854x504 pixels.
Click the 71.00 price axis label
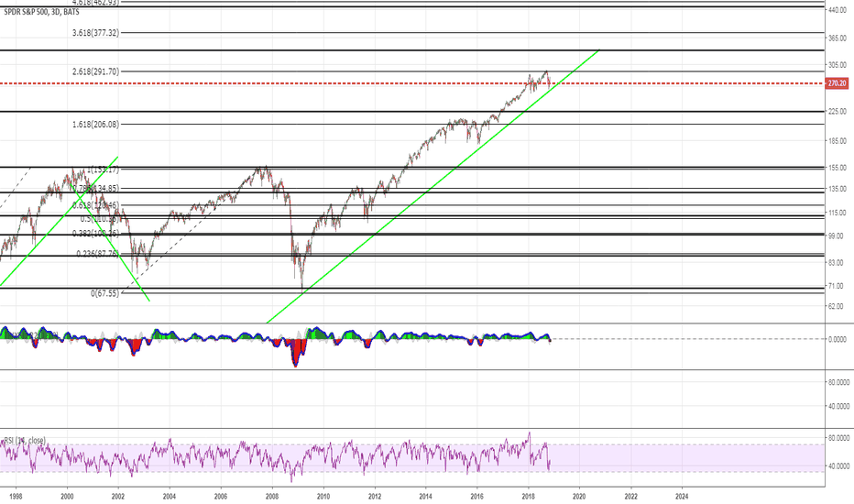836,286
